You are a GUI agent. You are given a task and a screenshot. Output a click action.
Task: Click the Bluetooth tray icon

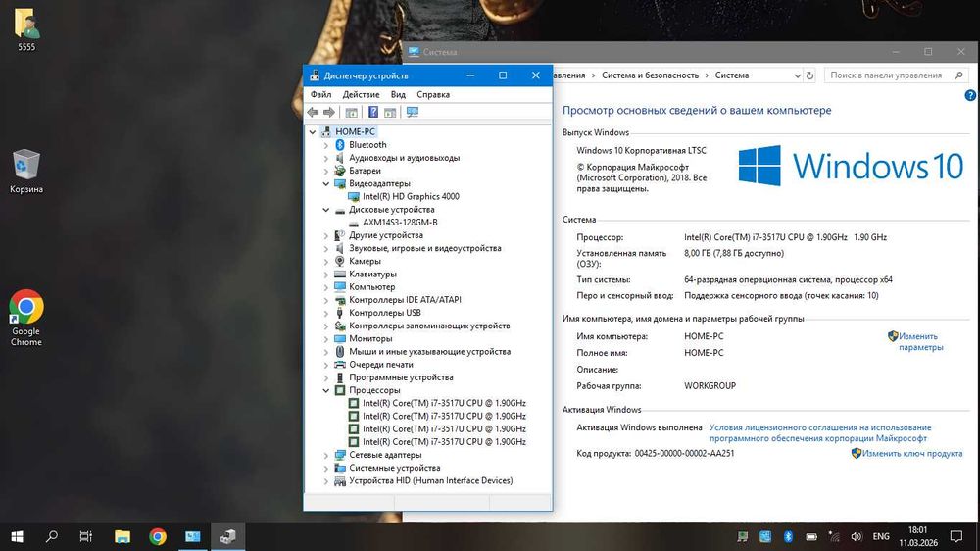click(788, 536)
